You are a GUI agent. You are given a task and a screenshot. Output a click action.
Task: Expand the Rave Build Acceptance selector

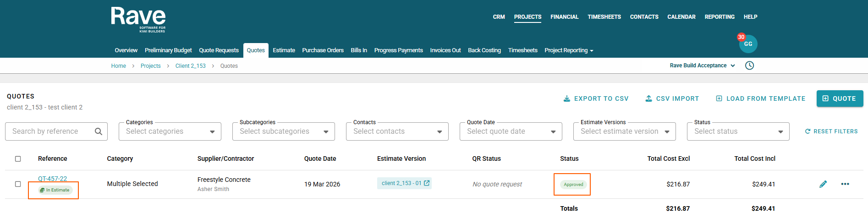pos(702,66)
